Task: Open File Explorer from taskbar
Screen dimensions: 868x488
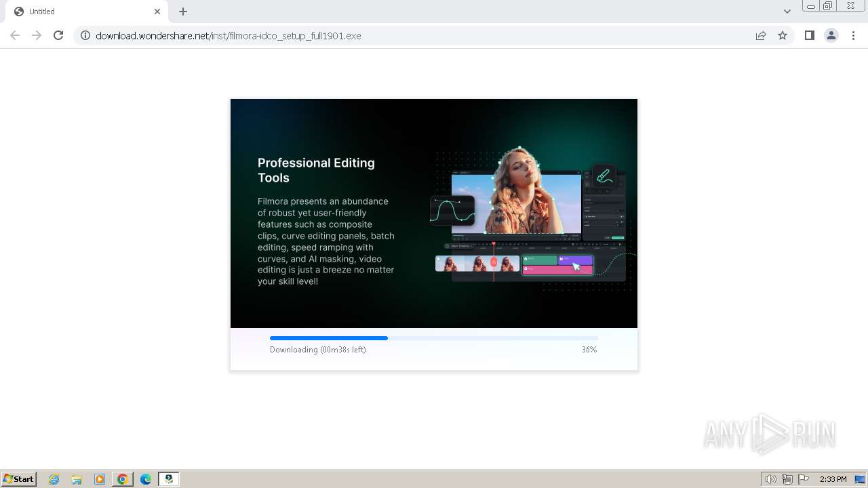Action: click(x=77, y=479)
